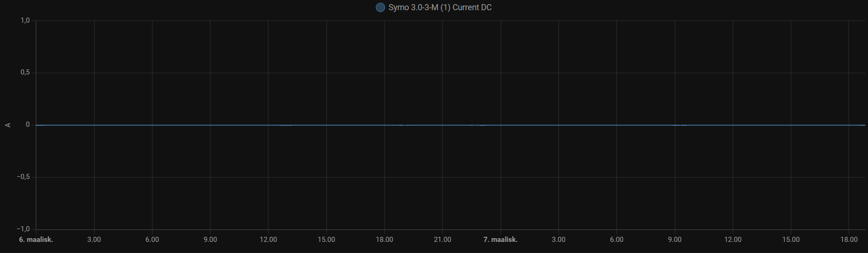Select the 21.00 time axis label
The width and height of the screenshot is (868, 253).
(x=442, y=240)
